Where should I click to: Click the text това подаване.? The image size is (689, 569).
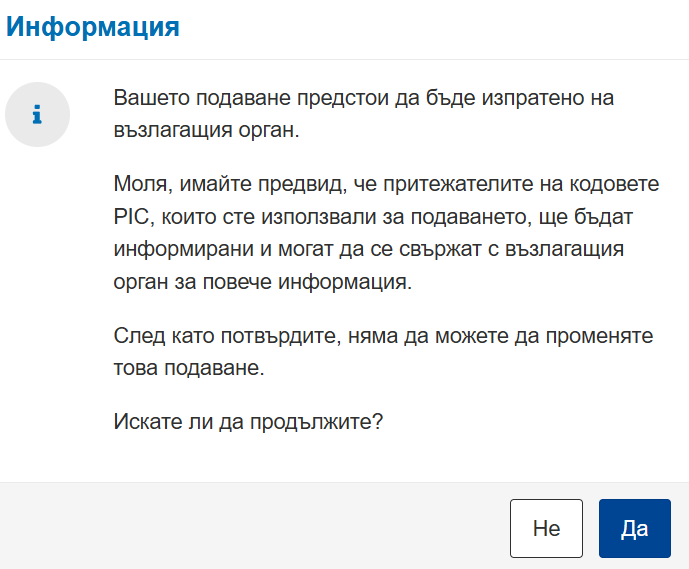coord(189,368)
